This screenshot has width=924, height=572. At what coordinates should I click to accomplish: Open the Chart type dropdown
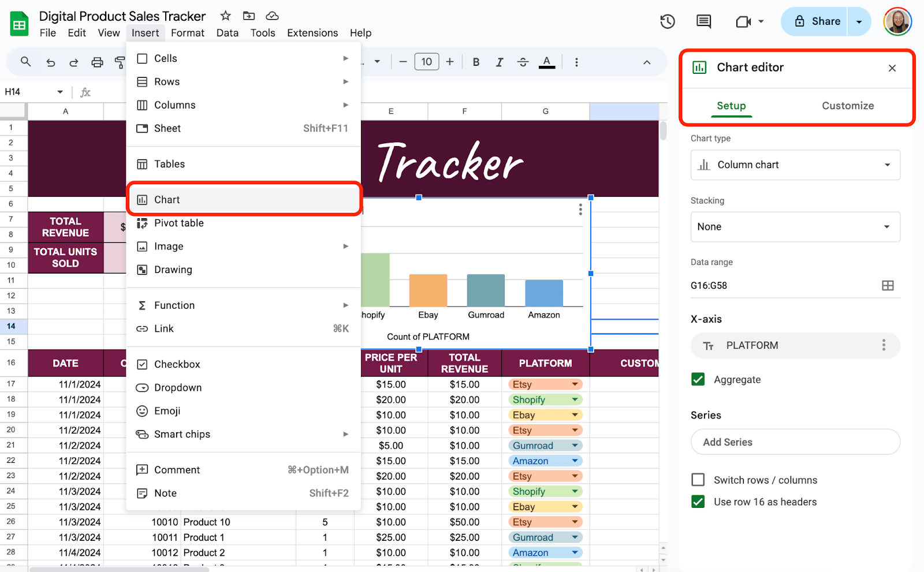(x=795, y=165)
